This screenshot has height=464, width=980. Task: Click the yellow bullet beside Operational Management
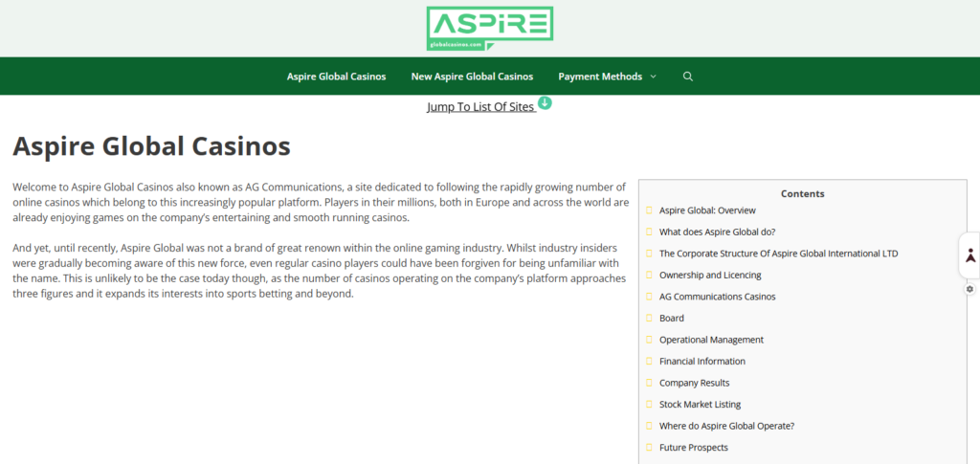pos(649,340)
